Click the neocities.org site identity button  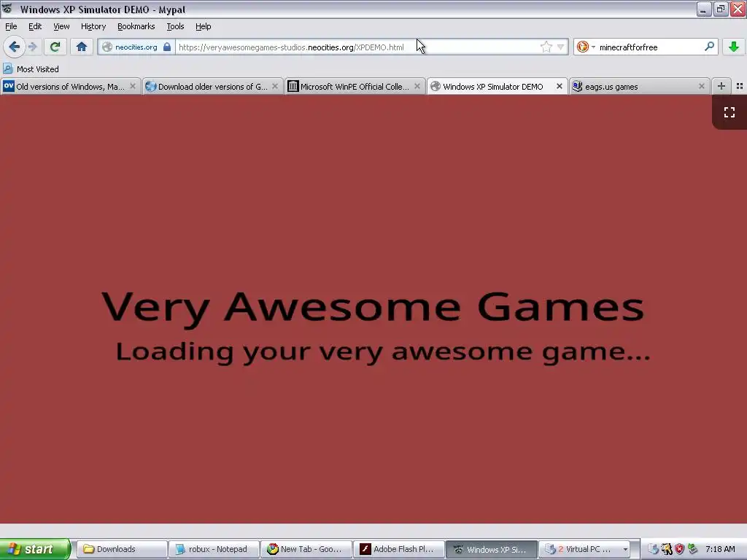pyautogui.click(x=136, y=47)
